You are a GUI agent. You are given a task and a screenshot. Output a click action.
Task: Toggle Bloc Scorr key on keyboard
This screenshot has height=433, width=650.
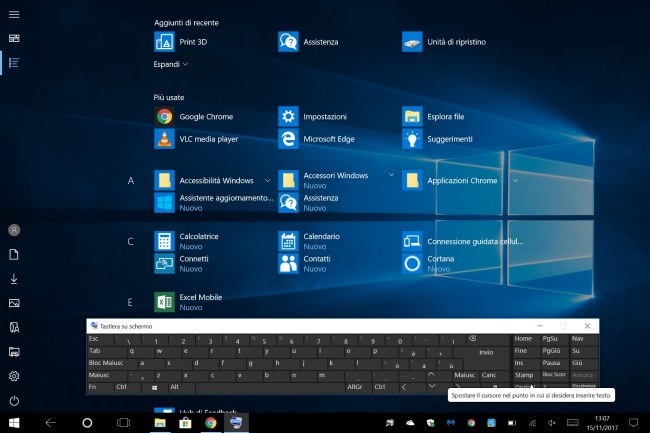coord(555,375)
